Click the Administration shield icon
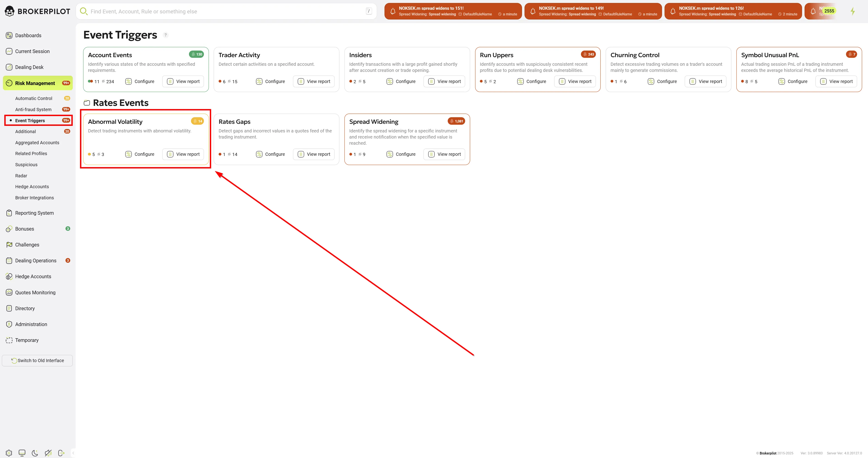This screenshot has height=458, width=868. coord(9,324)
